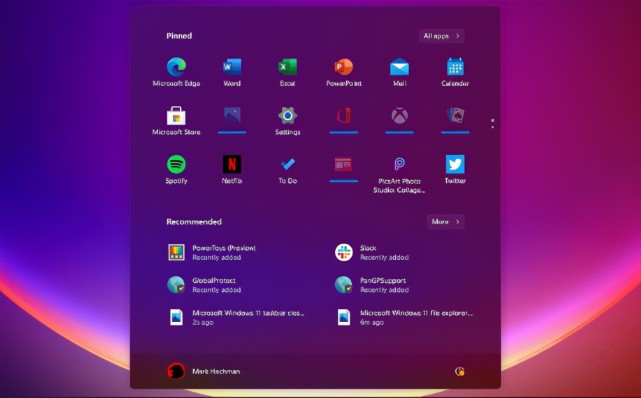
Task: Click the Photos app icon still downloading
Action: pos(232,116)
